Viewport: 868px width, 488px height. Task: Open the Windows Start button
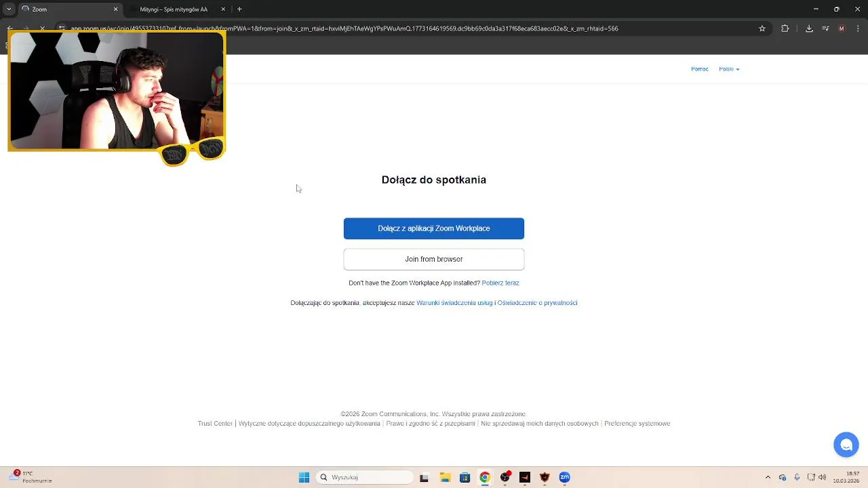(304, 477)
